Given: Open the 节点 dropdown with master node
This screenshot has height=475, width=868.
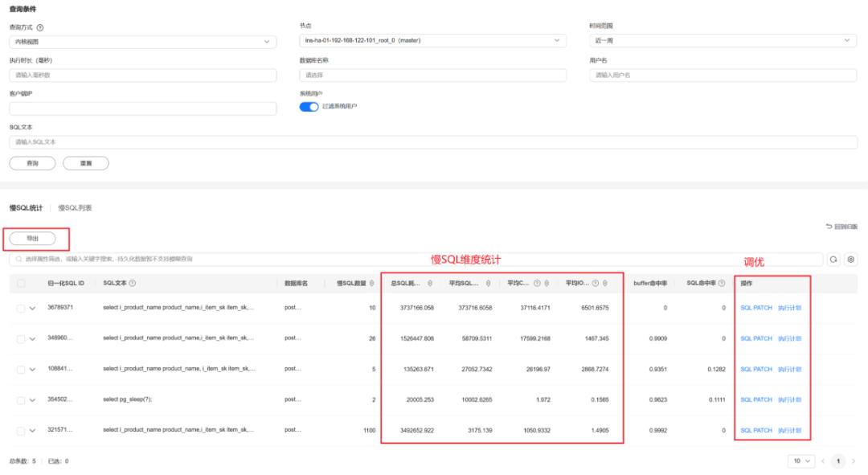Looking at the screenshot, I should coord(433,40).
